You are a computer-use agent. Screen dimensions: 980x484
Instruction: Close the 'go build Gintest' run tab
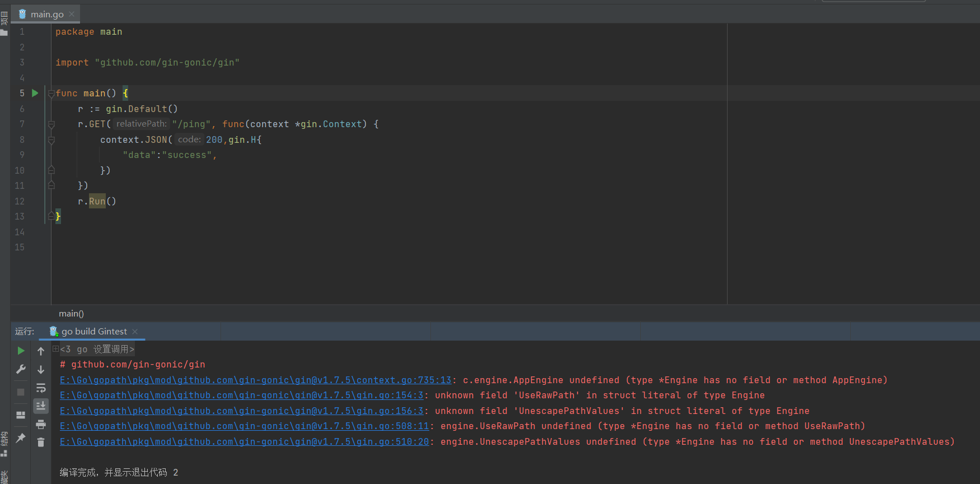pos(135,332)
